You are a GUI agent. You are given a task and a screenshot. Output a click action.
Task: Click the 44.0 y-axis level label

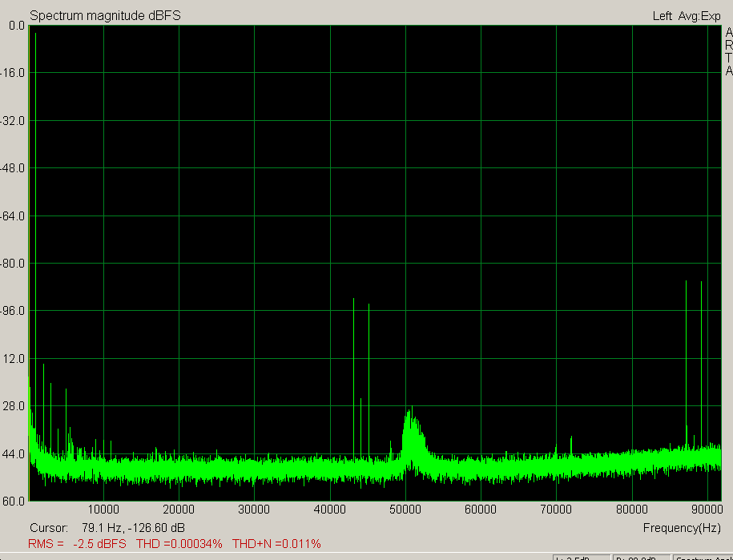click(x=13, y=454)
